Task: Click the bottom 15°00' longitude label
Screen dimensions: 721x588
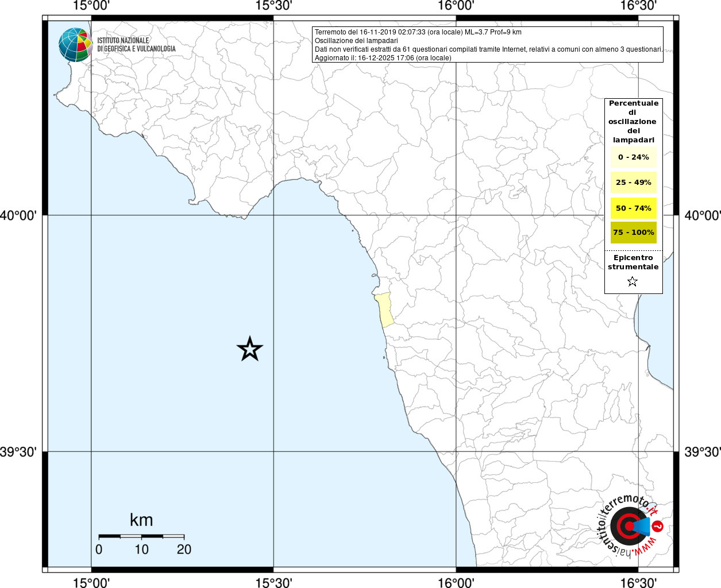Action: pos(91,582)
